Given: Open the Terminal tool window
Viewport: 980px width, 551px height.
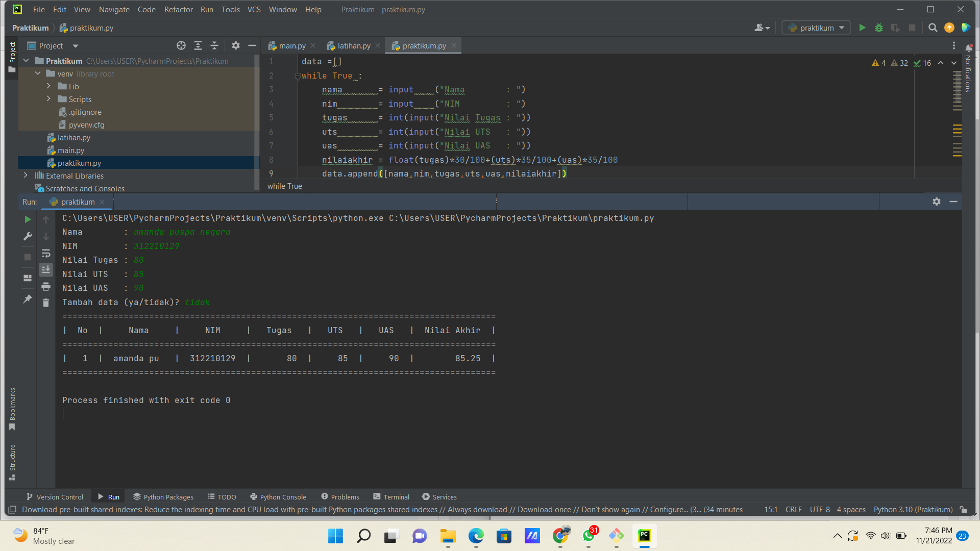Looking at the screenshot, I should pyautogui.click(x=391, y=497).
